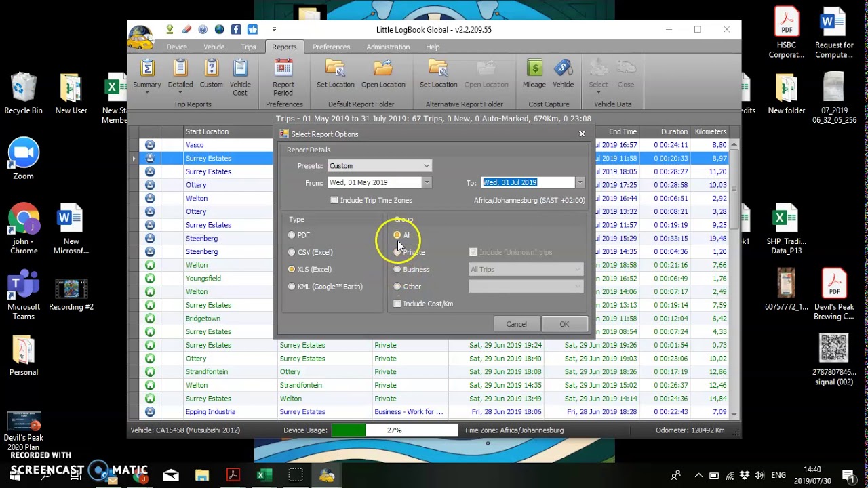This screenshot has height=488, width=868.
Task: Sort trips by Kilometers column
Action: click(x=710, y=131)
